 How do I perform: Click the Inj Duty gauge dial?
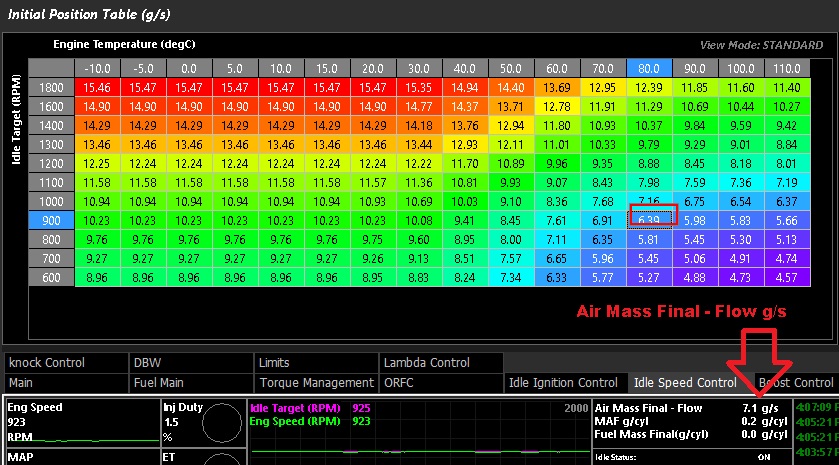(222, 423)
